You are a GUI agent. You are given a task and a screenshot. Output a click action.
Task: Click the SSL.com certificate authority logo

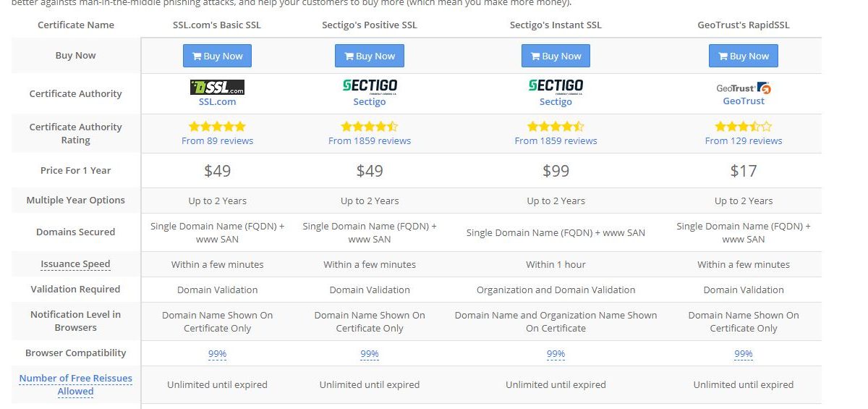tap(217, 88)
